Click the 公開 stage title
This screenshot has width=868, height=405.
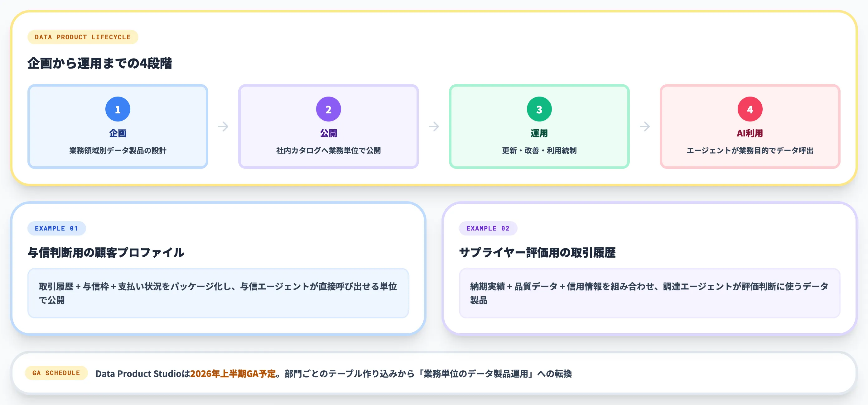[329, 133]
